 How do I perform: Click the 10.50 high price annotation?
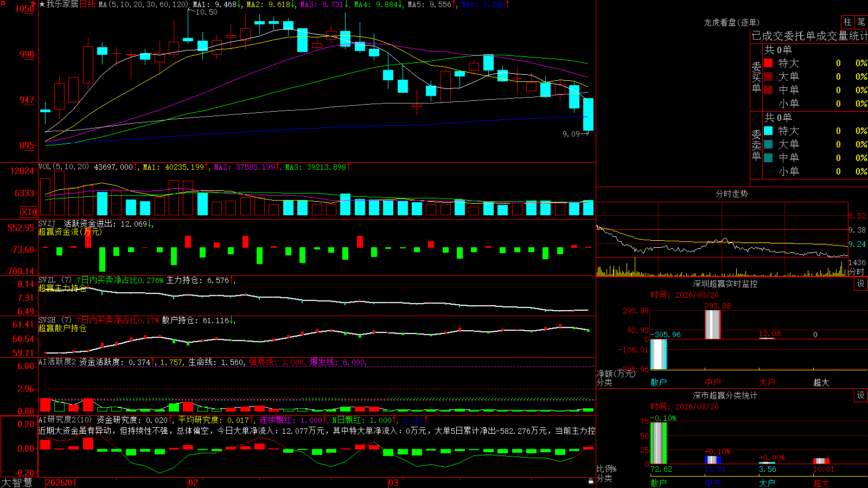click(206, 12)
